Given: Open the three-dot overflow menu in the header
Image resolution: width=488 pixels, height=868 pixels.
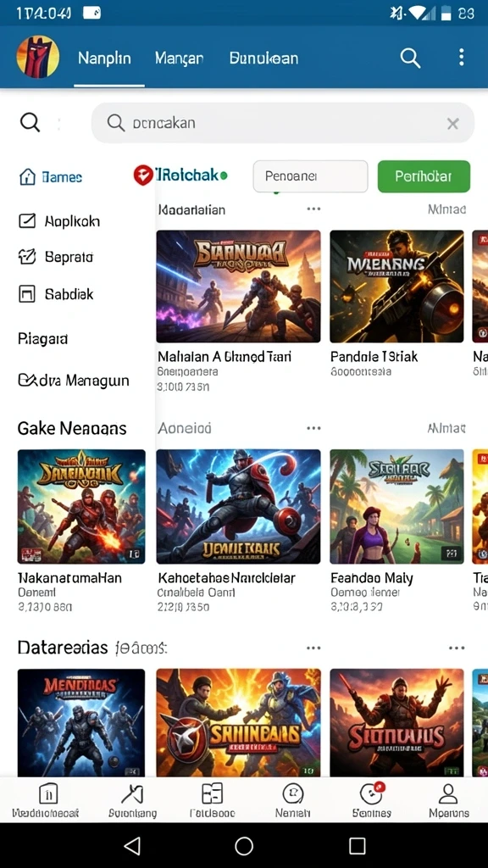Looking at the screenshot, I should [x=462, y=57].
